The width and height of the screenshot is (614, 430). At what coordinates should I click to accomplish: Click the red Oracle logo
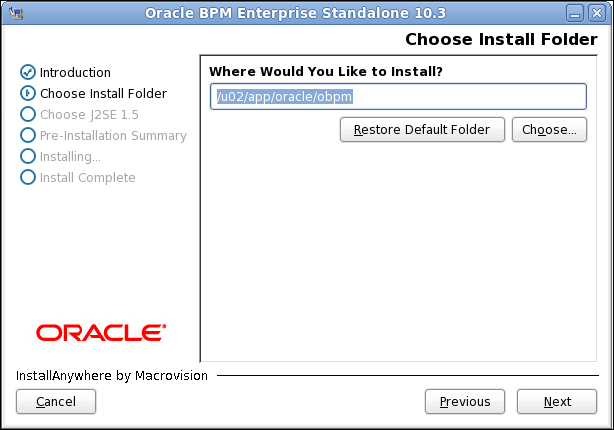pos(101,333)
